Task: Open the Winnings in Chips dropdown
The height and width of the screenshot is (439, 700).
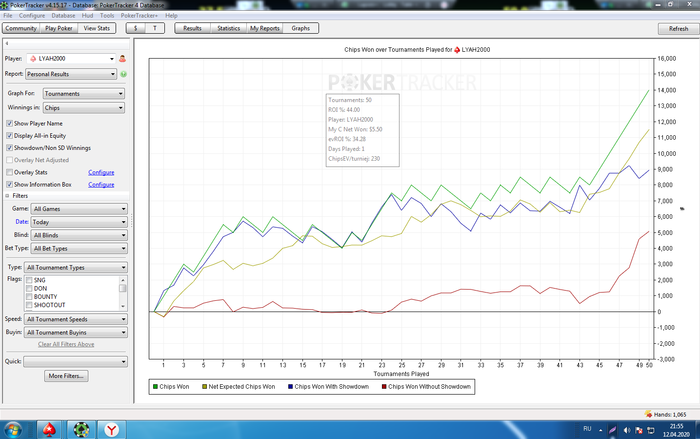Action: click(83, 108)
